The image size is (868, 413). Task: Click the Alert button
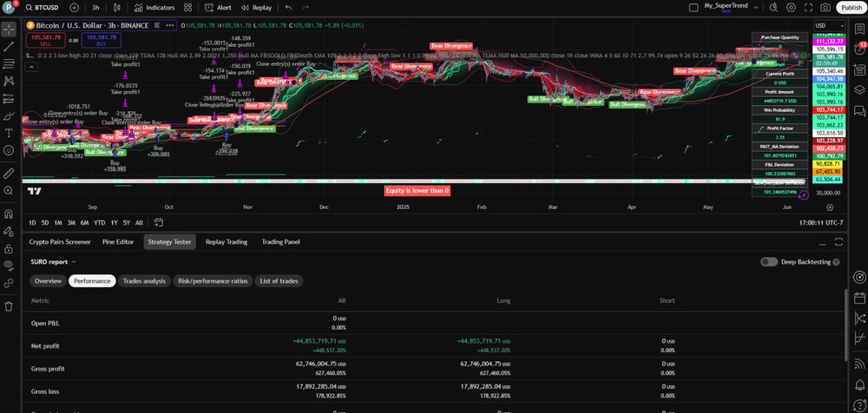click(218, 8)
